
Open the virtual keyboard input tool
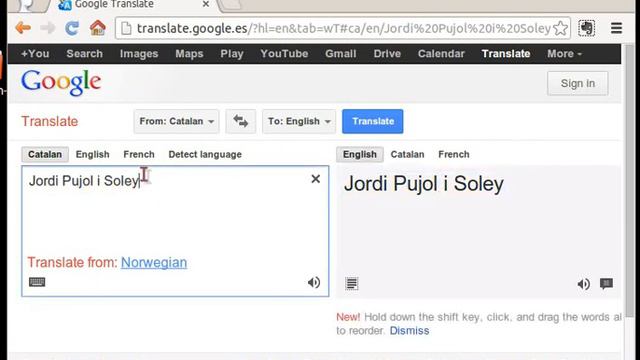pyautogui.click(x=37, y=282)
